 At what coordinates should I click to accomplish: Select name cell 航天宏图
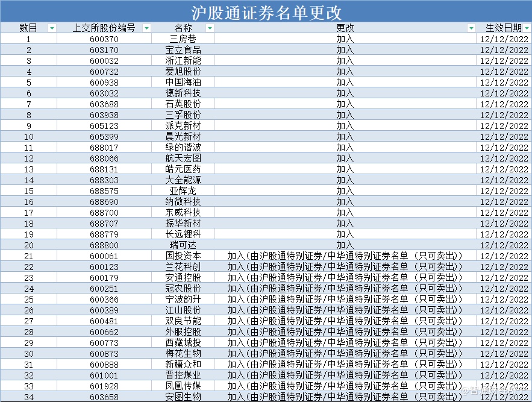(183, 159)
